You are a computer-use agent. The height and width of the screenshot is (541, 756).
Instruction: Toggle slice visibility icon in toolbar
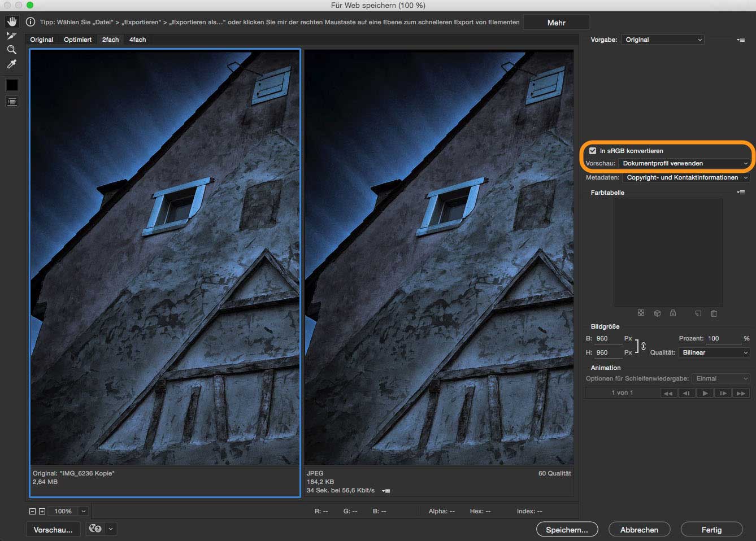tap(12, 102)
